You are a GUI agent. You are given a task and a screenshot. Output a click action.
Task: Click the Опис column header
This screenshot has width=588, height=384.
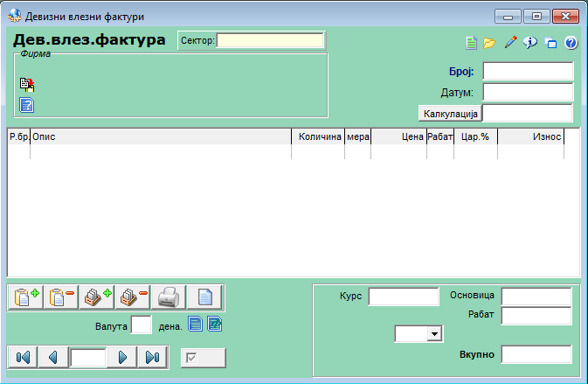161,136
